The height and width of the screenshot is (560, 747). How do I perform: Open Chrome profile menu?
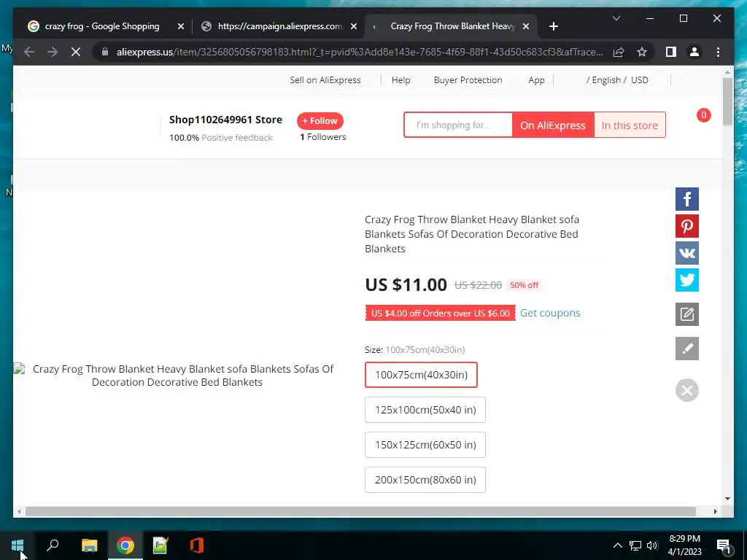694,52
